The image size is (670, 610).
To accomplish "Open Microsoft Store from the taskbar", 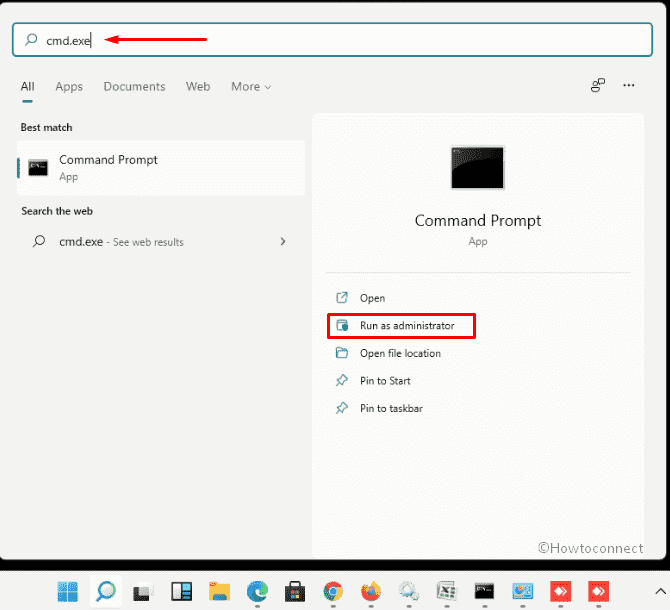I will point(295,592).
